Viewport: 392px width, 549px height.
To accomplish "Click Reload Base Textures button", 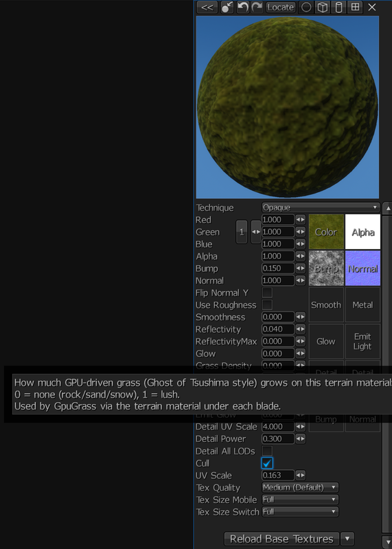I will coord(281,539).
